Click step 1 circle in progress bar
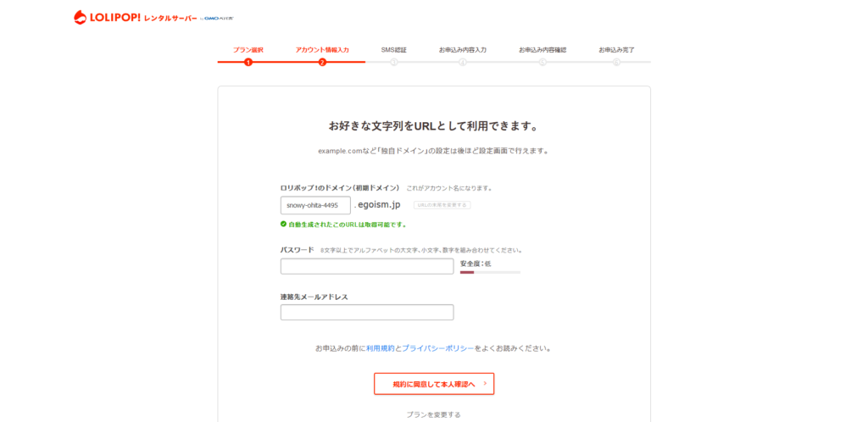868x422 pixels. [248, 62]
